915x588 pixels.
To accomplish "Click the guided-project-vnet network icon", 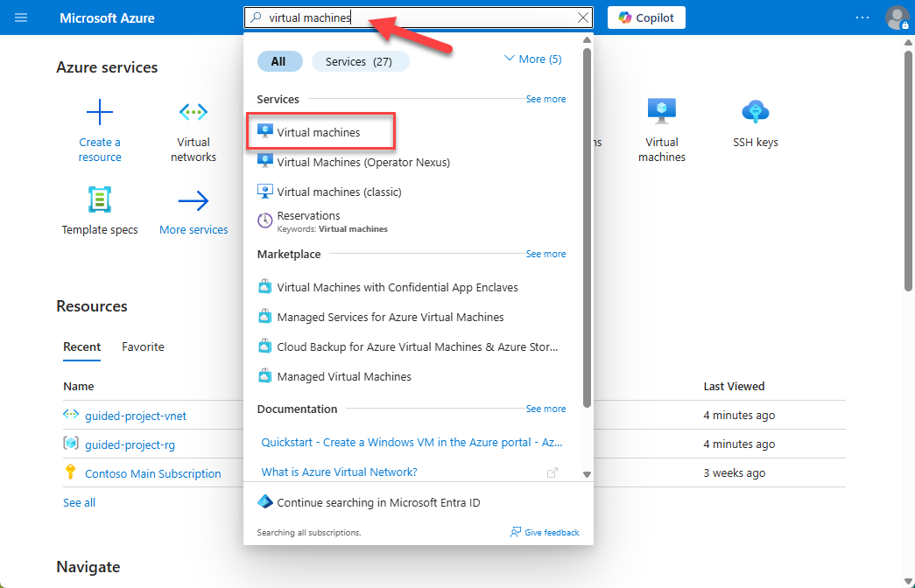I will point(71,414).
